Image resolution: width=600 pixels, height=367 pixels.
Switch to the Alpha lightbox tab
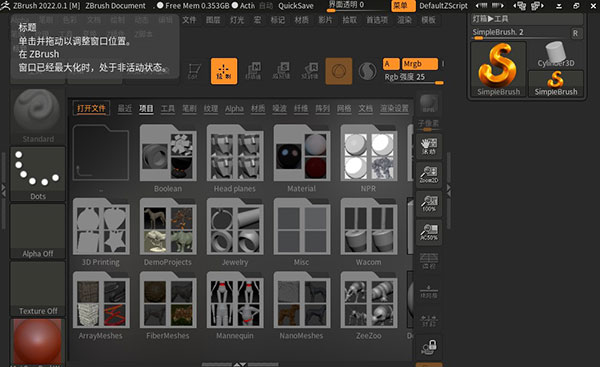[234, 109]
